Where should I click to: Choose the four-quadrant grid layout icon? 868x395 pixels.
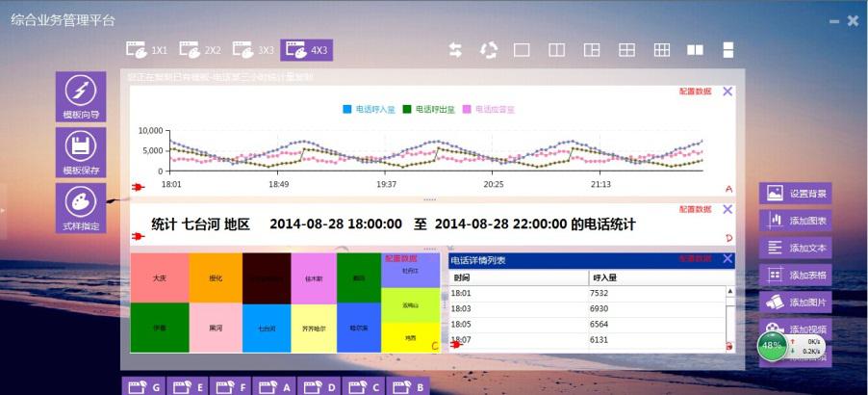(x=626, y=49)
